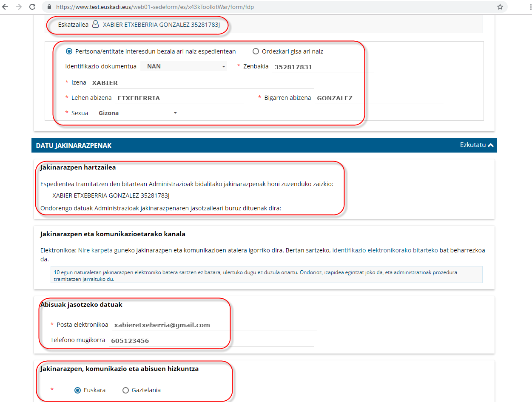Screen dimensions: 532x402
Task: Reload the page with refresh icon
Action: 32,7
